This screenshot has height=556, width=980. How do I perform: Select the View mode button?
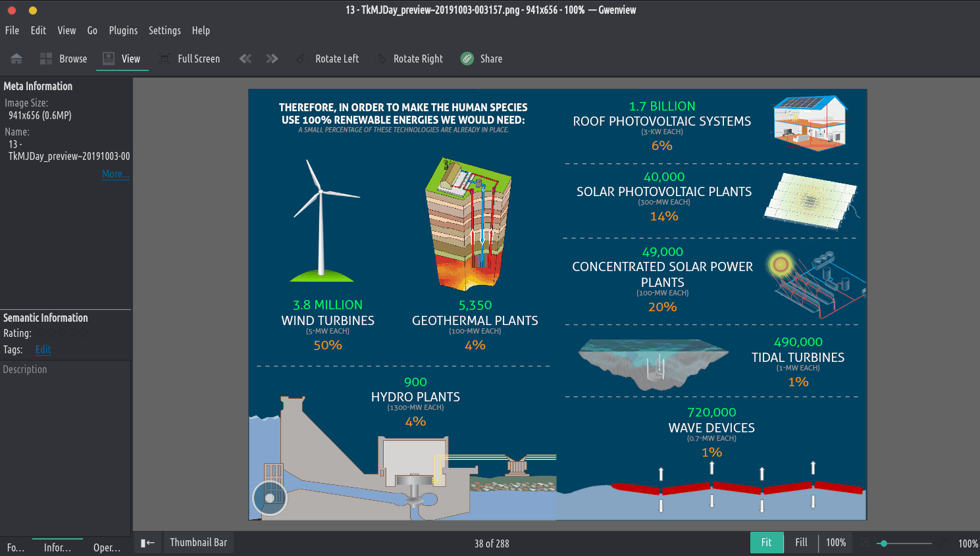[x=122, y=59]
